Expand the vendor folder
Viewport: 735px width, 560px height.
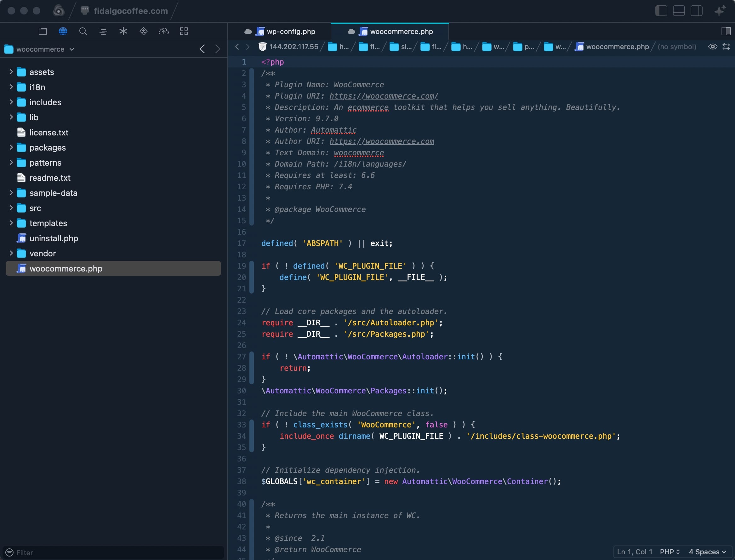[x=11, y=253]
